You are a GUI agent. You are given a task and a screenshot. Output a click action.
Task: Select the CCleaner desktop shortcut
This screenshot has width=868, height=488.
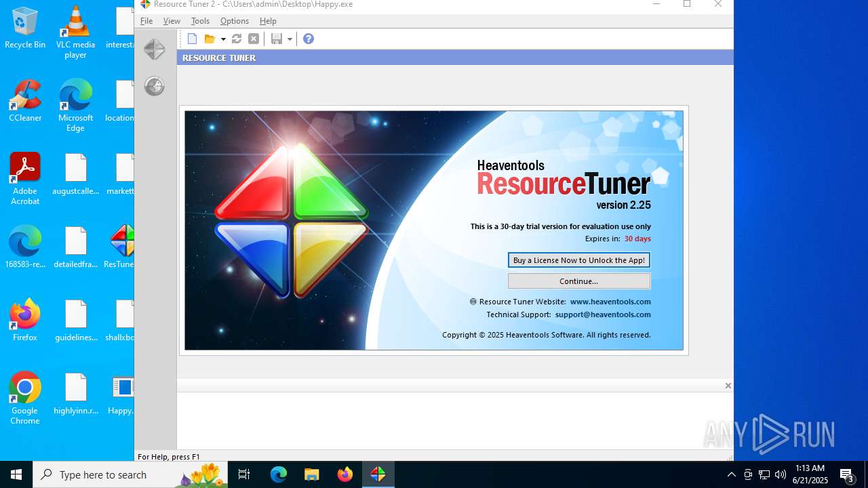click(25, 101)
